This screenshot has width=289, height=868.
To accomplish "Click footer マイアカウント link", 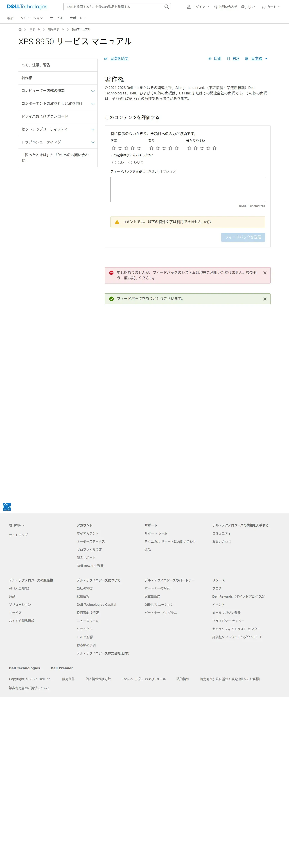I will (x=88, y=533).
